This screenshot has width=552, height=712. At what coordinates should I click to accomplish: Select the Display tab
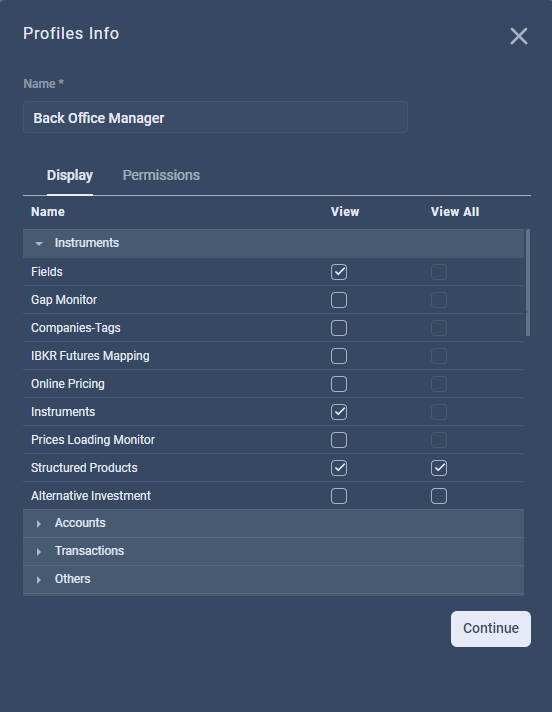70,175
